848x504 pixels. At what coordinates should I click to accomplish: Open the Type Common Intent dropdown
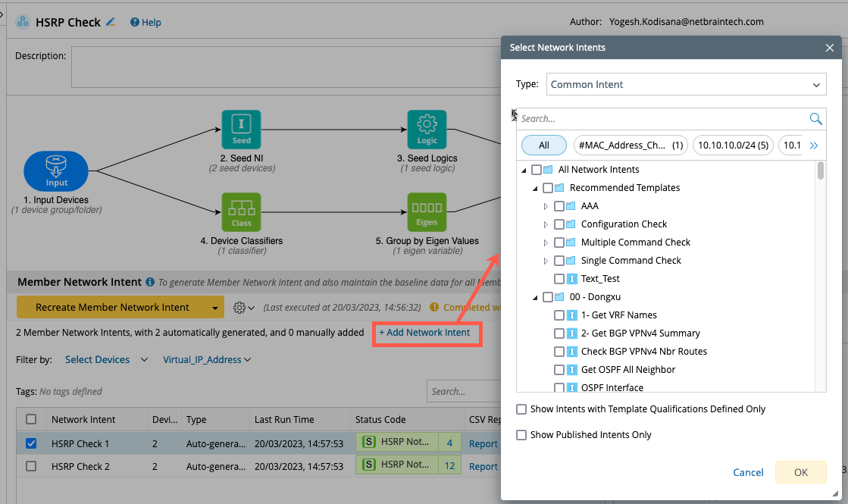pyautogui.click(x=686, y=84)
